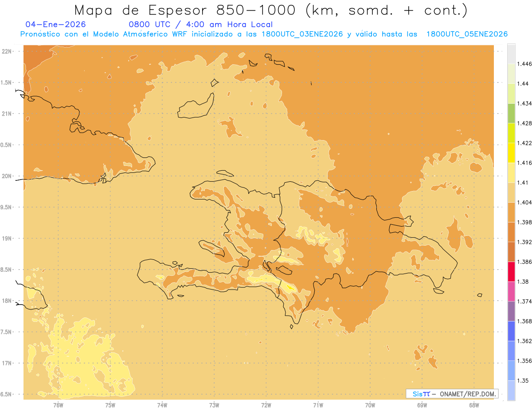The width and height of the screenshot is (532, 411).
Task: Click the latitude label "18N"
Action: 7,301
